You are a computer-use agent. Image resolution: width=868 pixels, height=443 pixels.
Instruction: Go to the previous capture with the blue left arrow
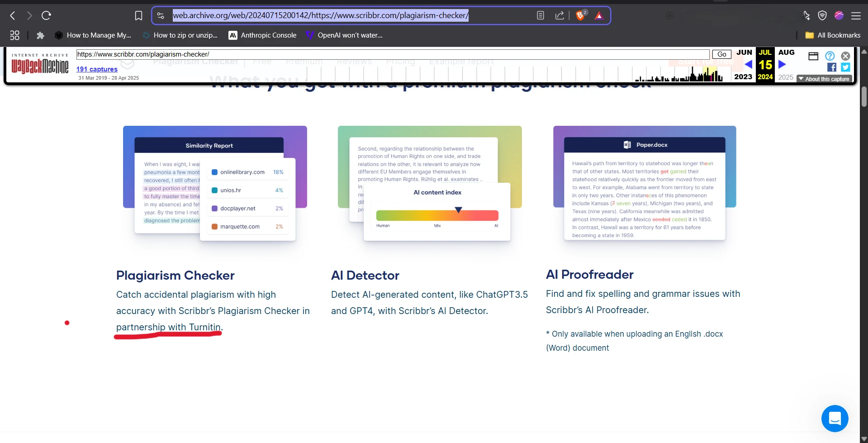[x=748, y=65]
